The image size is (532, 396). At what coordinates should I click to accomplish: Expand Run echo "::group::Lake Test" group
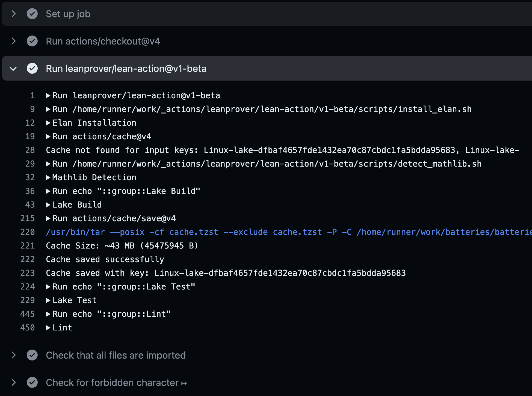[48, 287]
